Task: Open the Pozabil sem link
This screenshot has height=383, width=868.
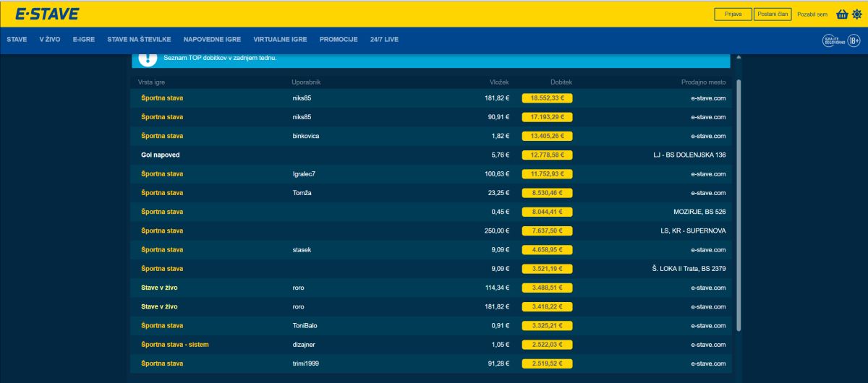Action: [x=812, y=14]
